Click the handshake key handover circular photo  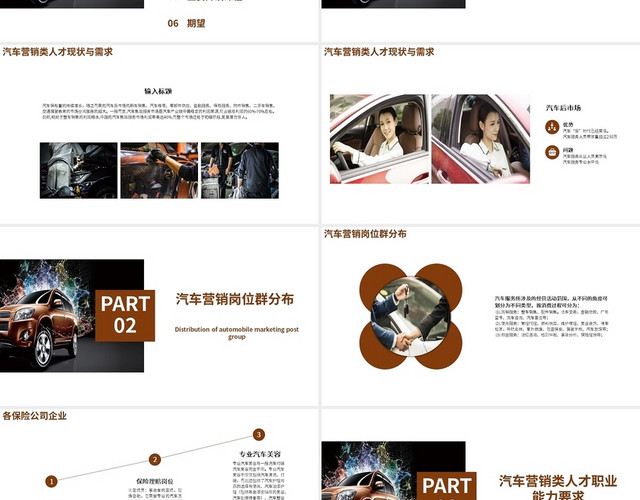click(411, 316)
